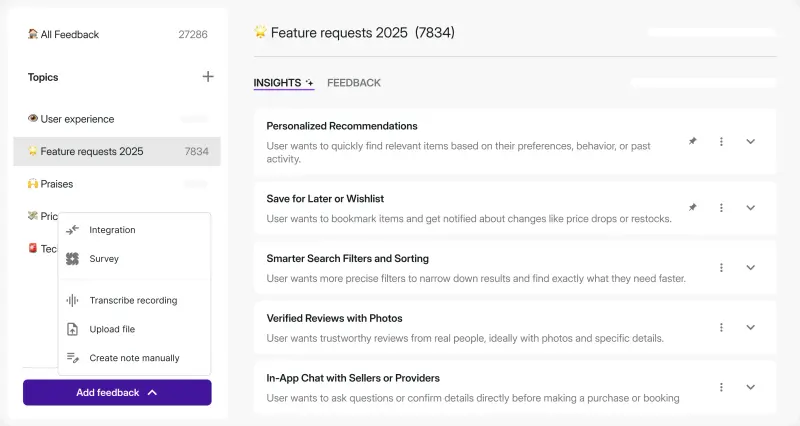The image size is (800, 426).
Task: Click description about trustworthy reviews from real people
Action: pyautogui.click(x=465, y=338)
